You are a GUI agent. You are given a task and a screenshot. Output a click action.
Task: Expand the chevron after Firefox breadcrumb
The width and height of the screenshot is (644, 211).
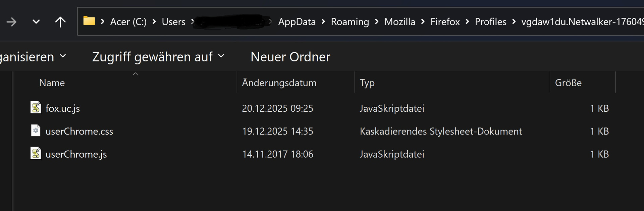(x=467, y=22)
